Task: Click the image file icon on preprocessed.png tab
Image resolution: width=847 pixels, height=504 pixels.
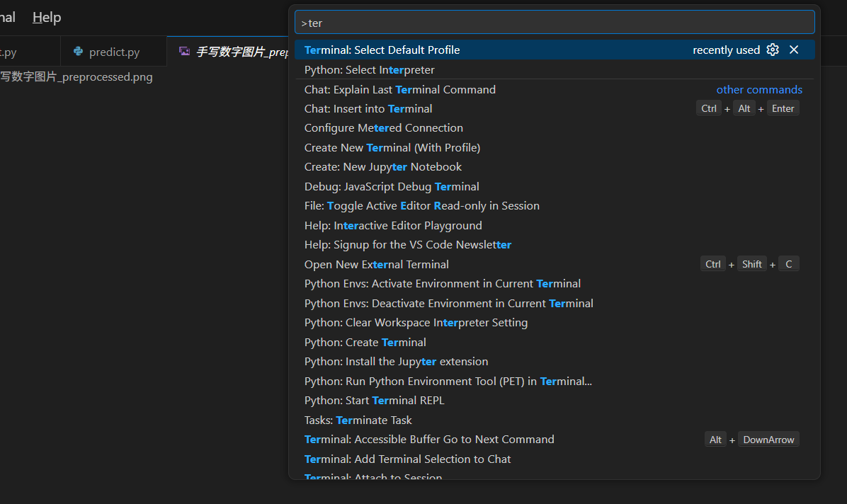Action: click(x=184, y=51)
